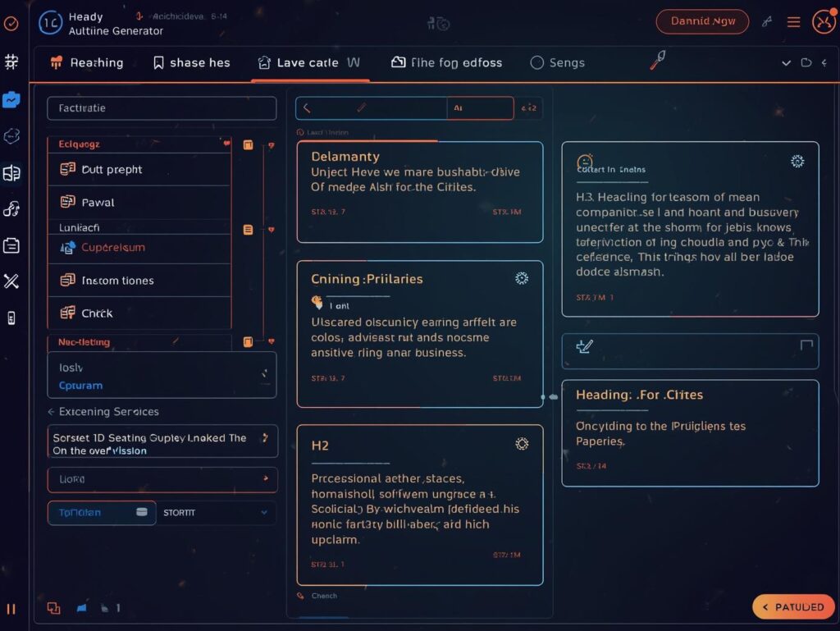Expand the Liore row arrow
This screenshot has height=631, width=840.
tap(265, 478)
